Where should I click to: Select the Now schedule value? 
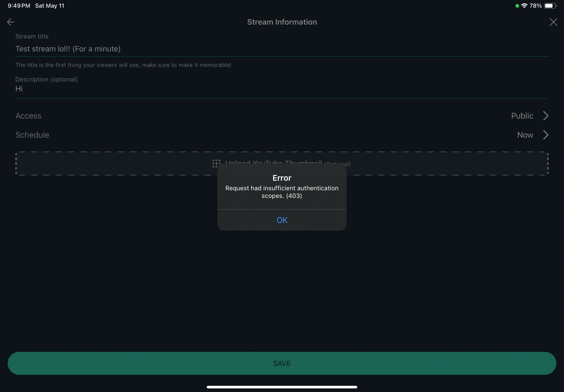(525, 135)
